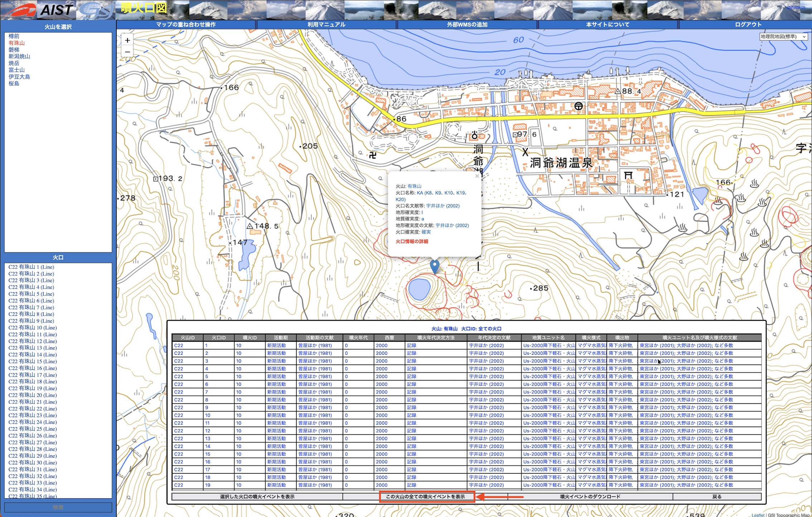Click the 戻る button in event table
This screenshot has width=812, height=517.
tap(717, 497)
